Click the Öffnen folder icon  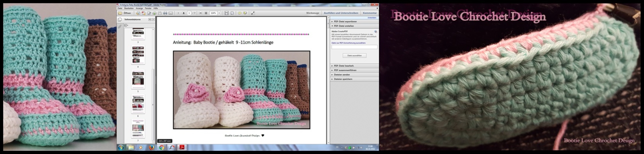click(x=120, y=13)
